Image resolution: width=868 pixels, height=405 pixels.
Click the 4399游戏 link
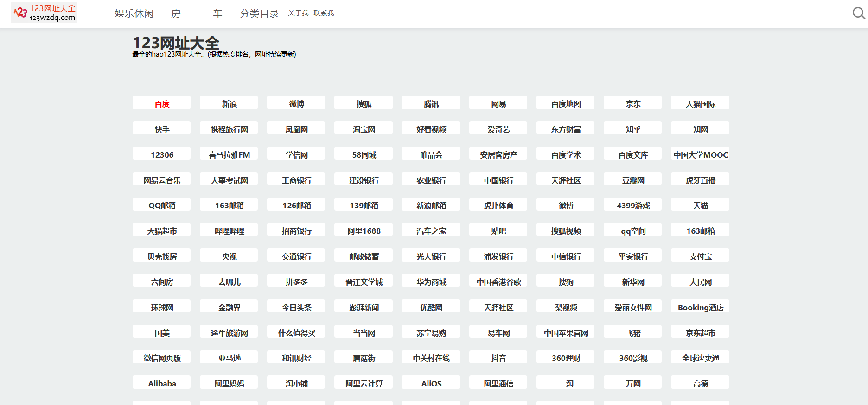633,206
